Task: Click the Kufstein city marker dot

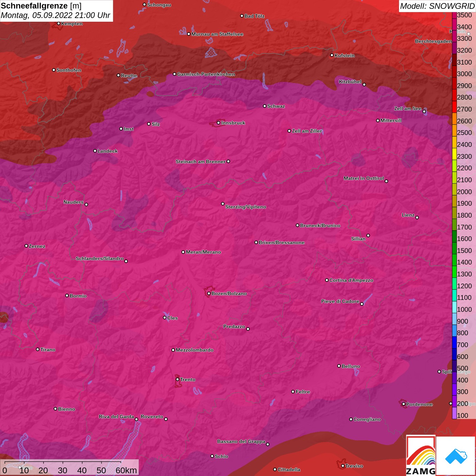Action: (x=332, y=55)
